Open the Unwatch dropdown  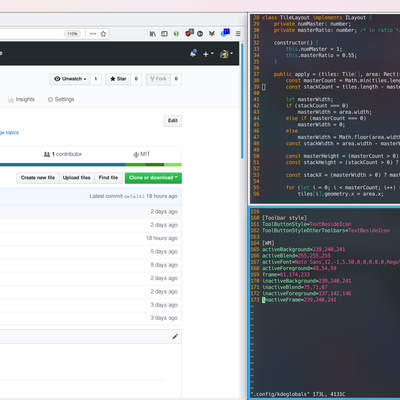70,79
